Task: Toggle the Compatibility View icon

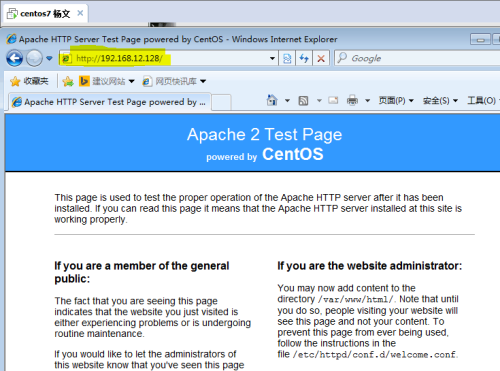Action: point(287,59)
